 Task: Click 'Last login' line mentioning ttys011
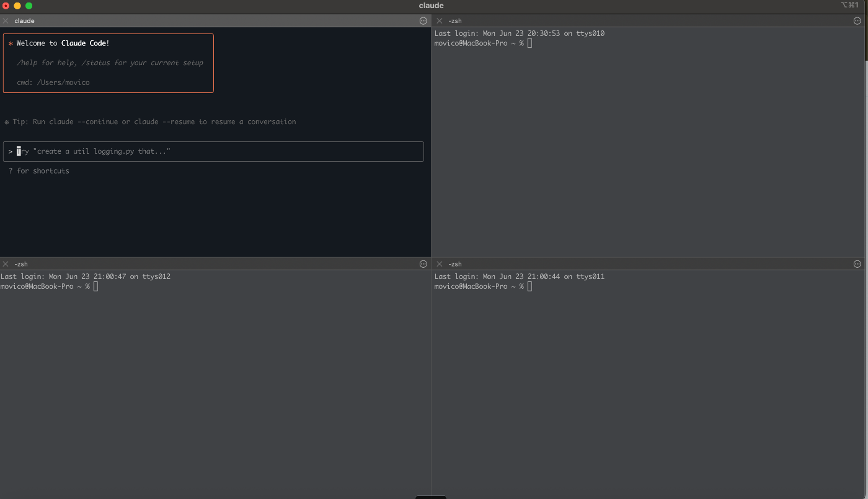520,276
